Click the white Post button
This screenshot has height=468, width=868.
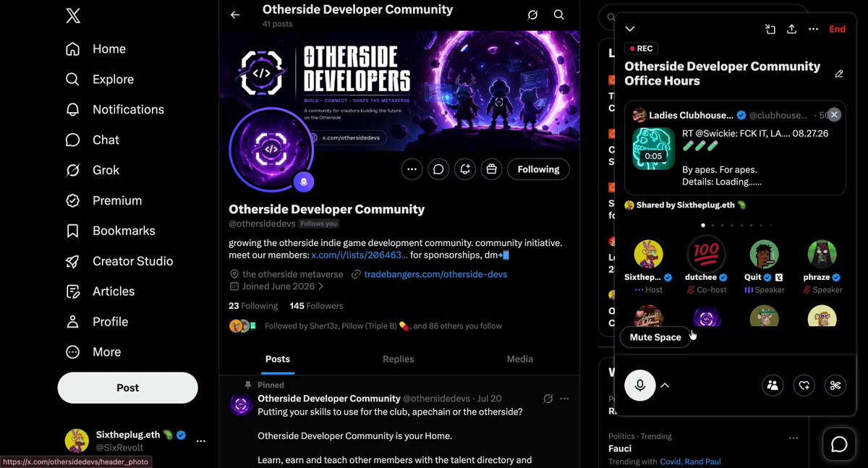[127, 388]
